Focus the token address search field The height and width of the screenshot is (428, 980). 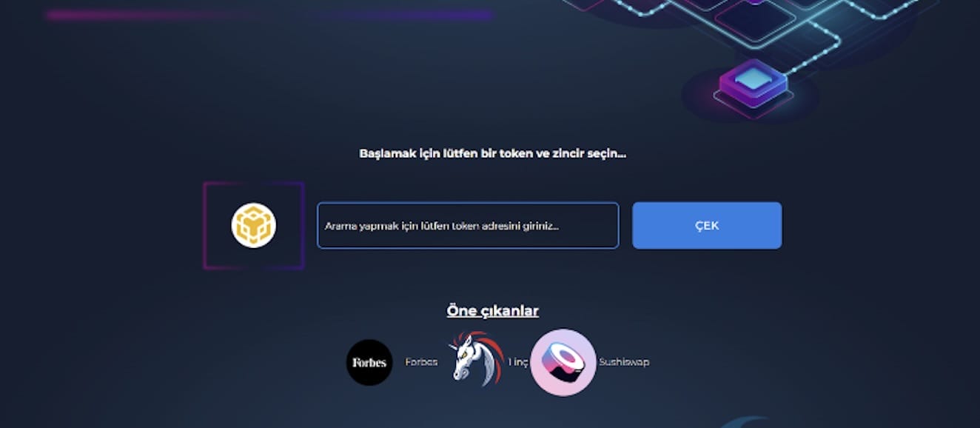468,225
